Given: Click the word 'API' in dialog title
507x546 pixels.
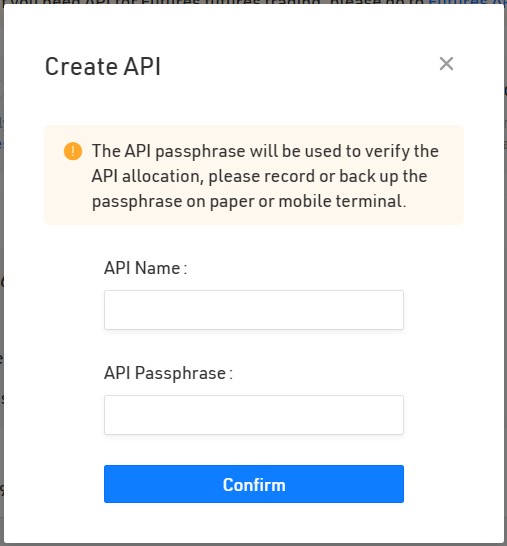Looking at the screenshot, I should coord(142,66).
